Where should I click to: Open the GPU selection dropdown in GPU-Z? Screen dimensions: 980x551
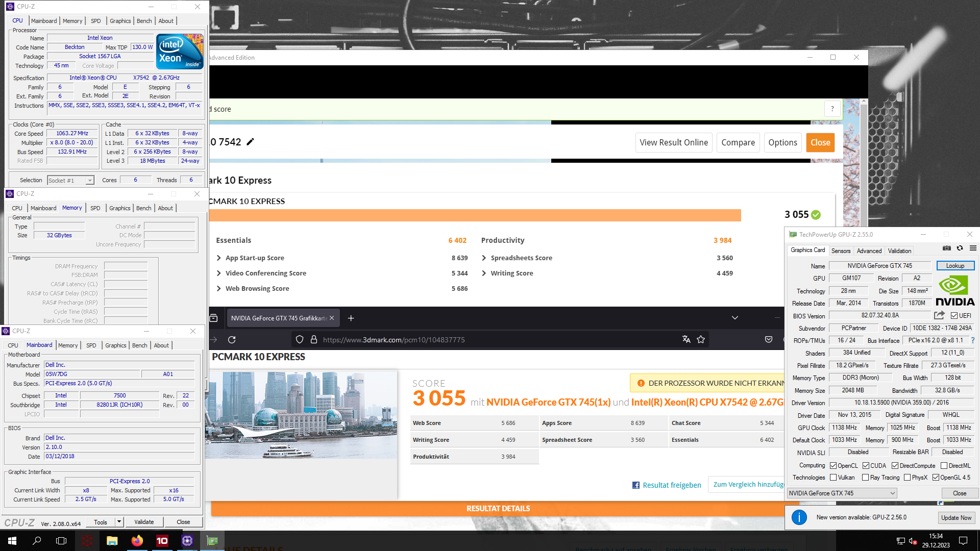[842, 493]
